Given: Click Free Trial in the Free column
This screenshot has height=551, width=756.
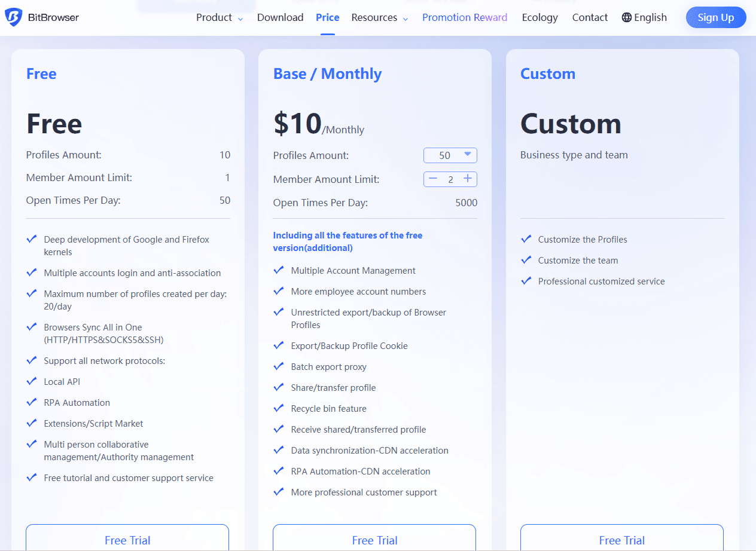Looking at the screenshot, I should pyautogui.click(x=127, y=540).
